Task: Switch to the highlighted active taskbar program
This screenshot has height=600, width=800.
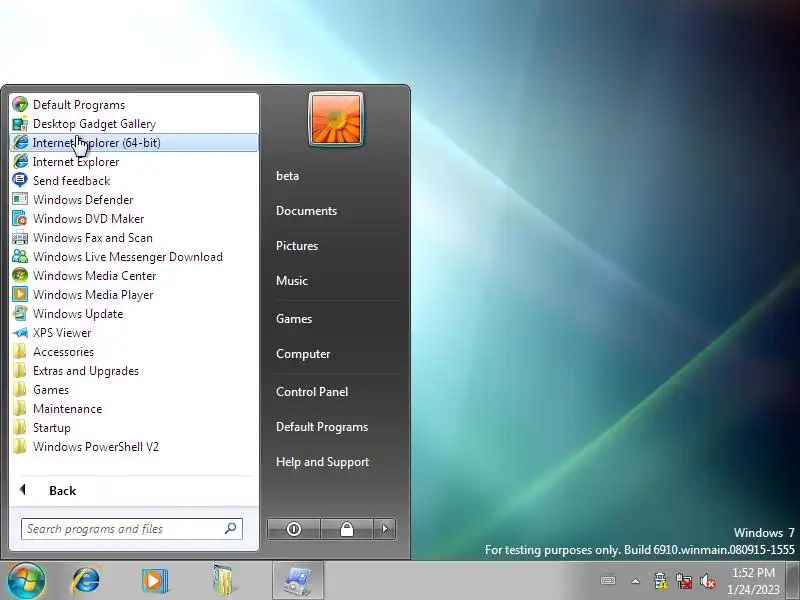Action: pyautogui.click(x=298, y=581)
